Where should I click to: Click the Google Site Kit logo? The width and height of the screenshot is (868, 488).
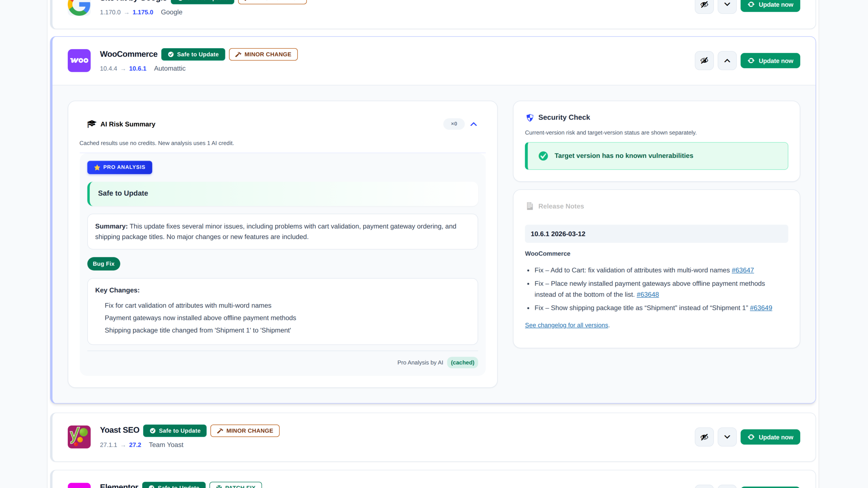79,7
